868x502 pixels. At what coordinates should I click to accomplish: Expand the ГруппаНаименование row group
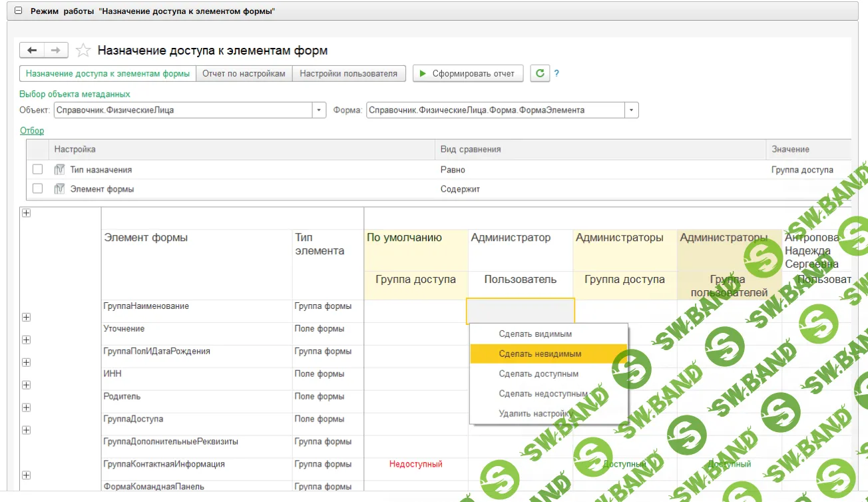pyautogui.click(x=26, y=318)
